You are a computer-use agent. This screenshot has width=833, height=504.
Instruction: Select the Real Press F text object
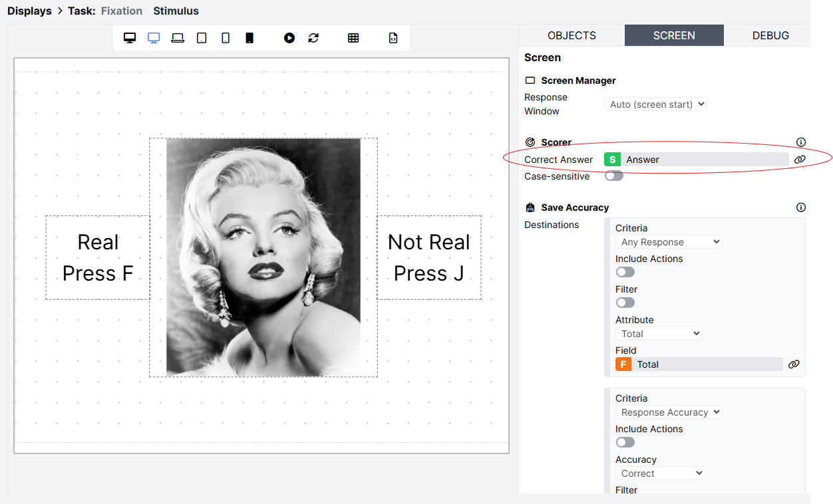(98, 257)
